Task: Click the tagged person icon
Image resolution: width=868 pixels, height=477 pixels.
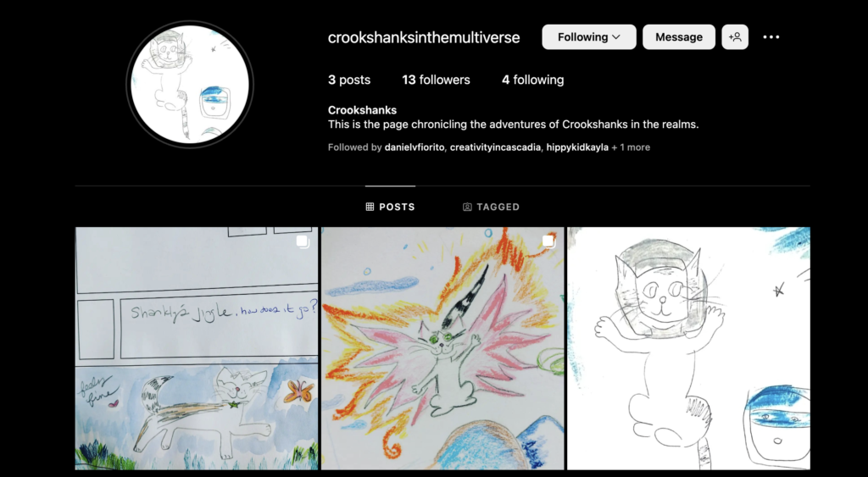Action: click(x=467, y=207)
